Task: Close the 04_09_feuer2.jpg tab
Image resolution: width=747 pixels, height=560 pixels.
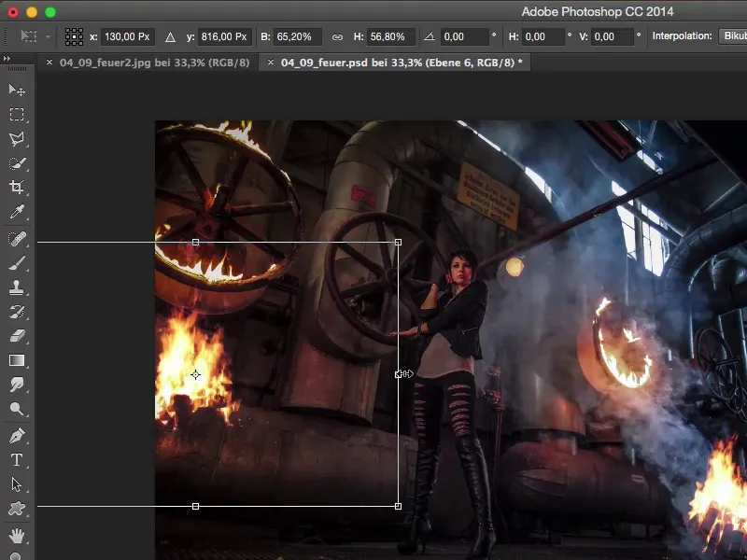Action: click(49, 63)
